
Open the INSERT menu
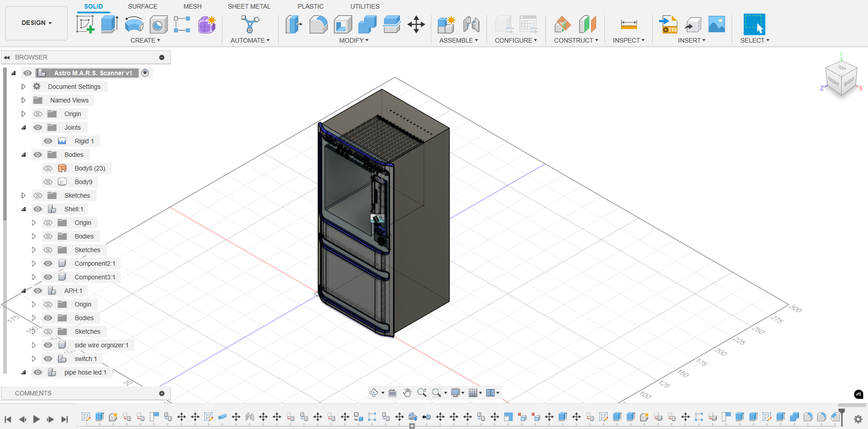tap(691, 40)
